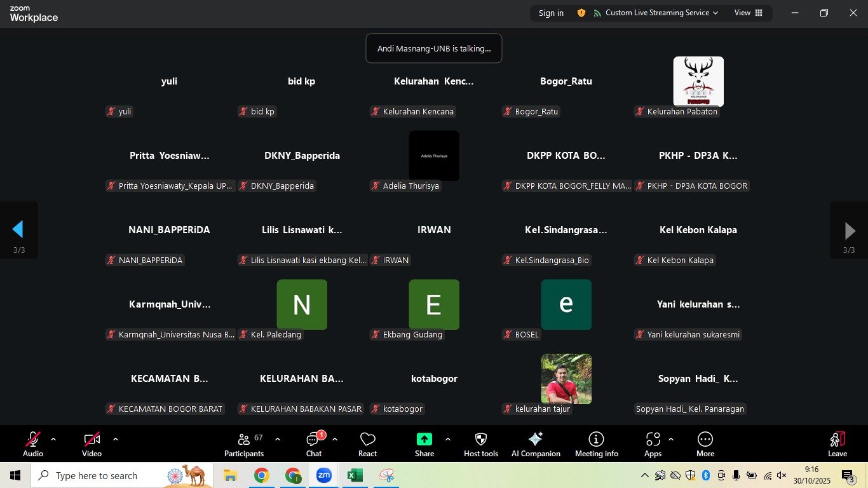Open the View layout menu
868x488 pixels.
(749, 13)
